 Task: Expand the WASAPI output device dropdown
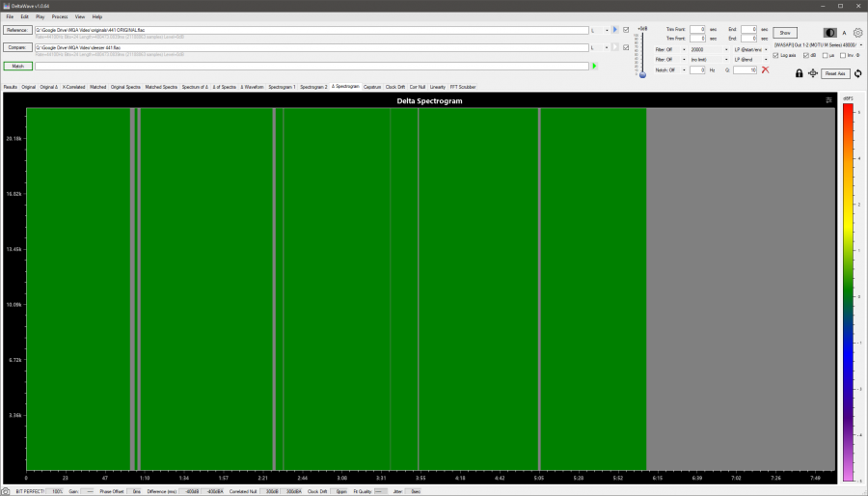[x=861, y=44]
